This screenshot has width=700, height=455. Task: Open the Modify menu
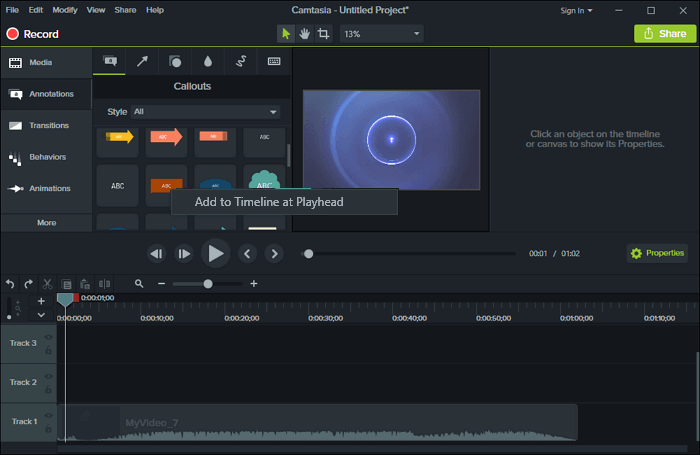coord(65,10)
